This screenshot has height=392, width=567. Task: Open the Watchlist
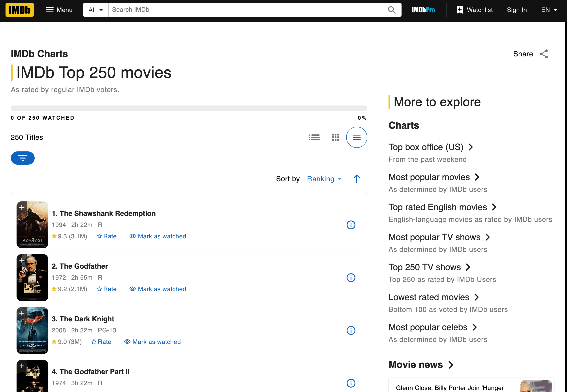pos(474,10)
